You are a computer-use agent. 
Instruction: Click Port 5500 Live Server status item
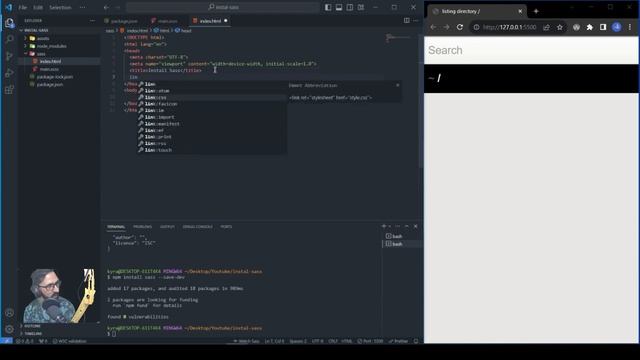coord(371,341)
